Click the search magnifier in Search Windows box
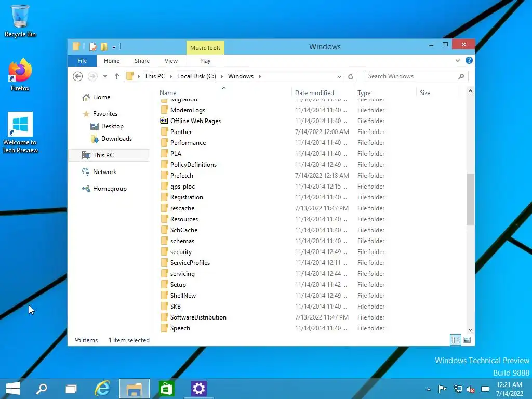Image resolution: width=532 pixels, height=399 pixels. [461, 76]
